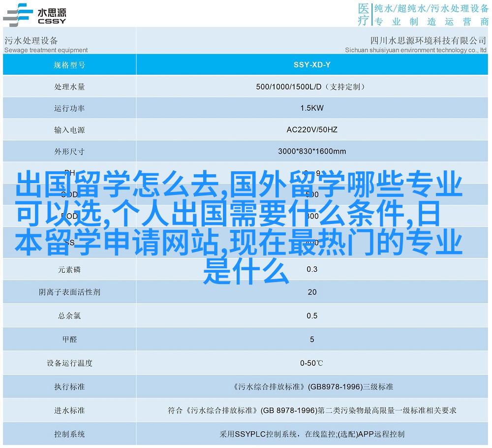Select the value 5 in 甲醛 row
Viewport: 492px width, 448px height.
click(x=312, y=339)
